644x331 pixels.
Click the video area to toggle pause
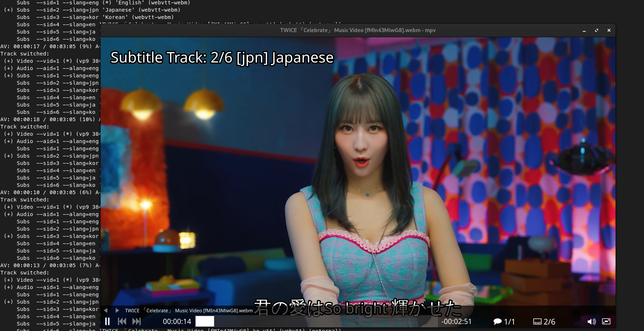coord(357,164)
